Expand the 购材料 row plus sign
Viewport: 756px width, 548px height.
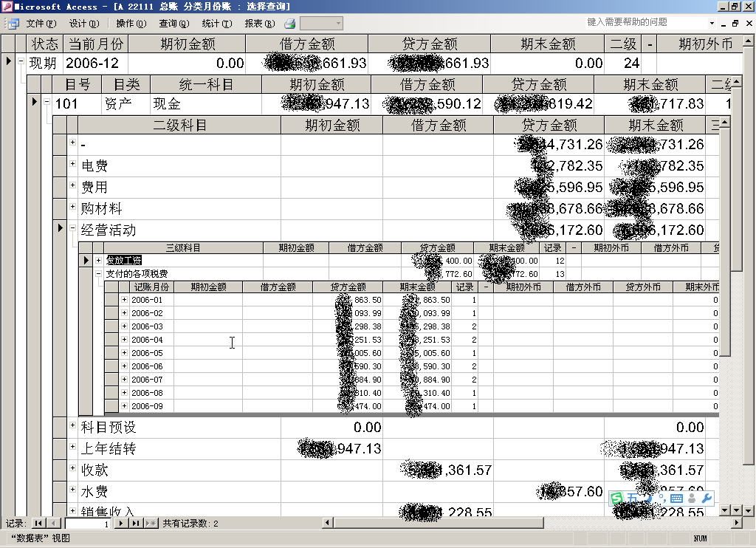pos(72,207)
